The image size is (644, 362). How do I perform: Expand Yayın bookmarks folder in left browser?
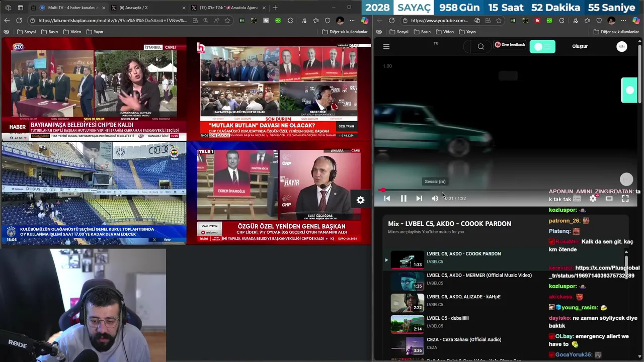(95, 32)
